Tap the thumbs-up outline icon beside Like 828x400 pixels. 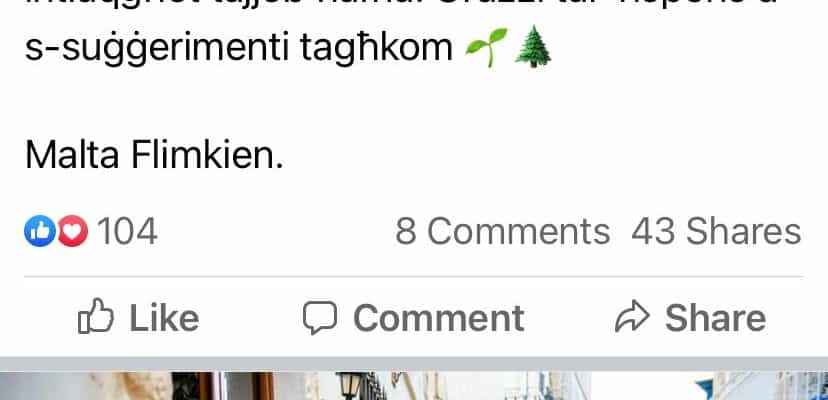point(96,317)
